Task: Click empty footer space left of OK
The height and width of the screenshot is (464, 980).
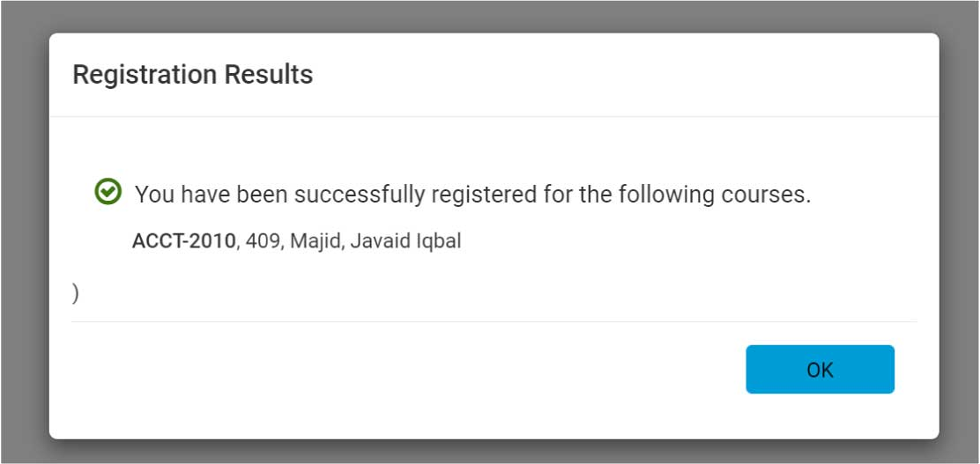Action: click(392, 369)
